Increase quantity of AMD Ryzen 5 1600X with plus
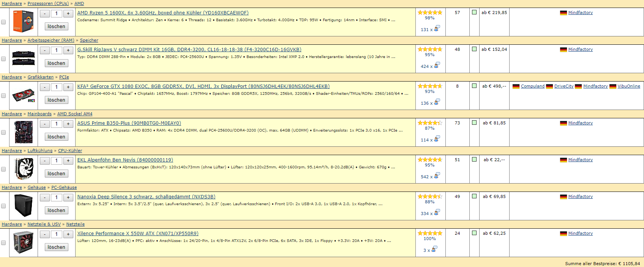The width and height of the screenshot is (644, 267). [x=68, y=14]
